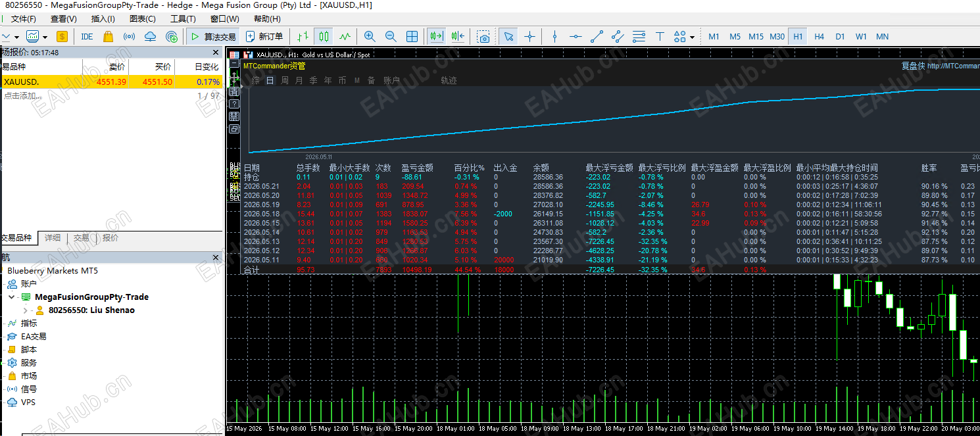Open the 图表(C) menu

[143, 19]
